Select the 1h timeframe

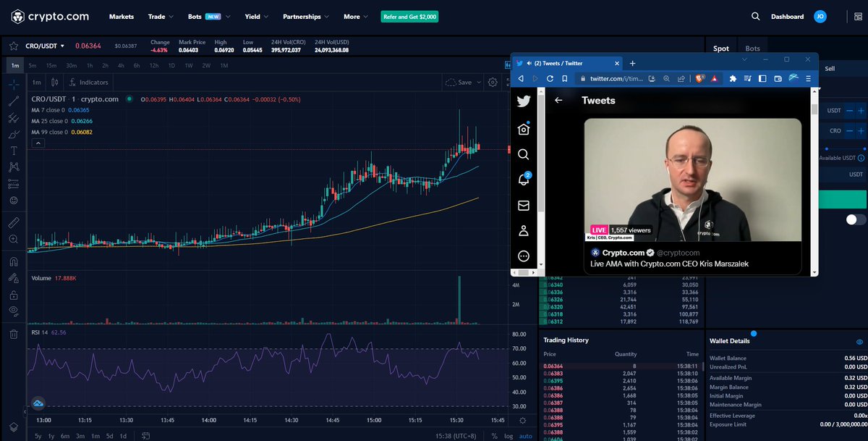(89, 66)
